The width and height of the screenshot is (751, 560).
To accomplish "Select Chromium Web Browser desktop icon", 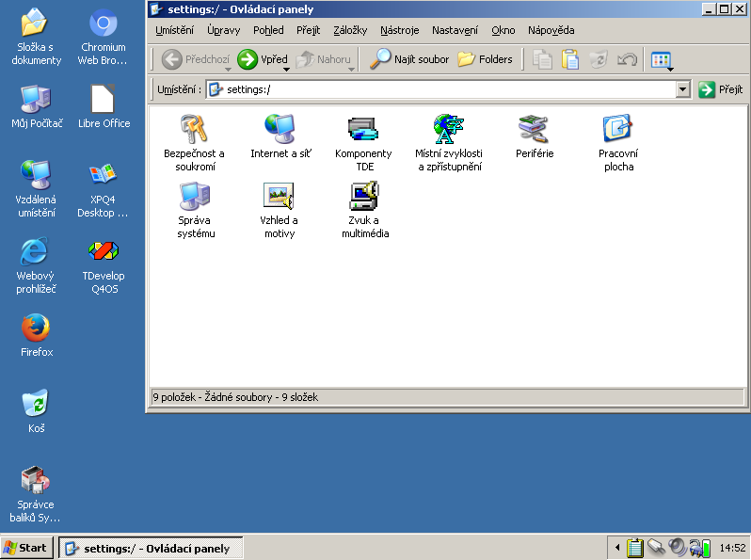I will [x=103, y=38].
